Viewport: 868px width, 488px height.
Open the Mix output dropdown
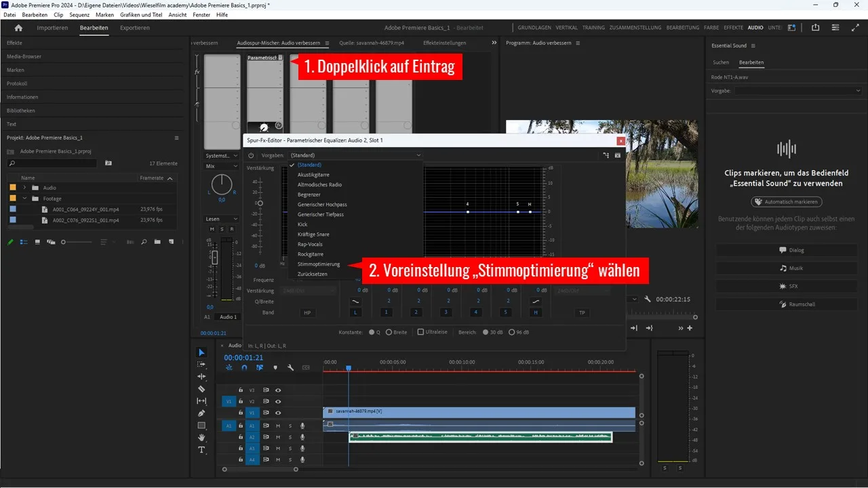(x=222, y=166)
